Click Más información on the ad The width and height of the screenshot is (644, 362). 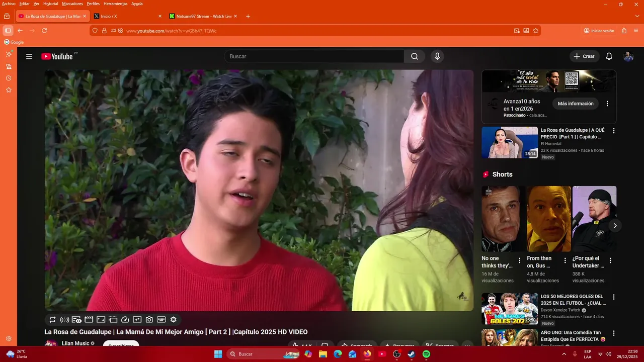576,104
